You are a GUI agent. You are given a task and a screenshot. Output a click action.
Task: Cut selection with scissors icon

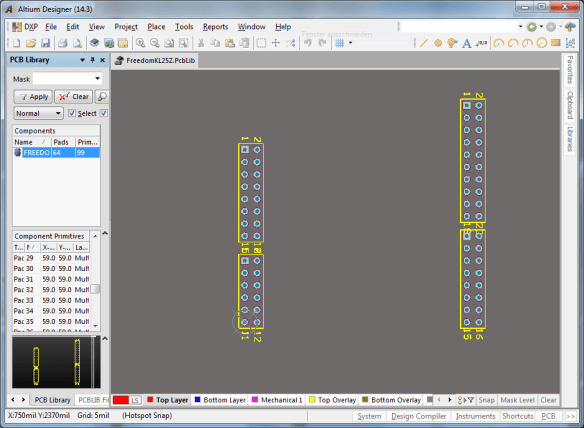[x=201, y=43]
